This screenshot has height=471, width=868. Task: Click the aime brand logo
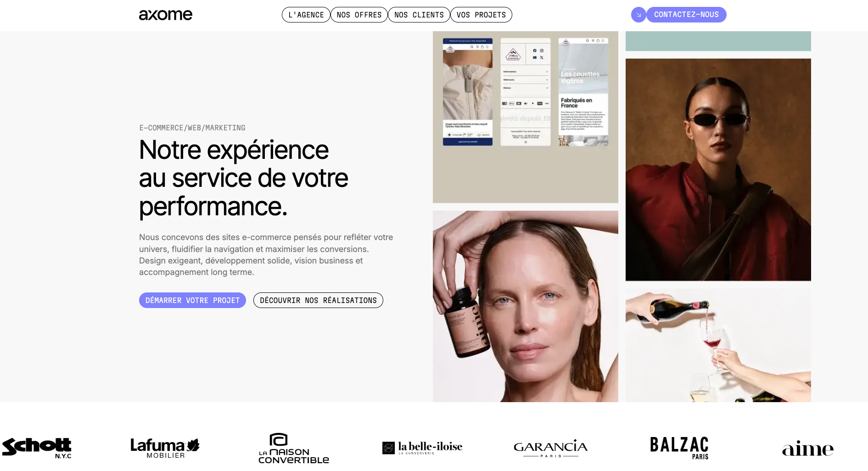(808, 449)
